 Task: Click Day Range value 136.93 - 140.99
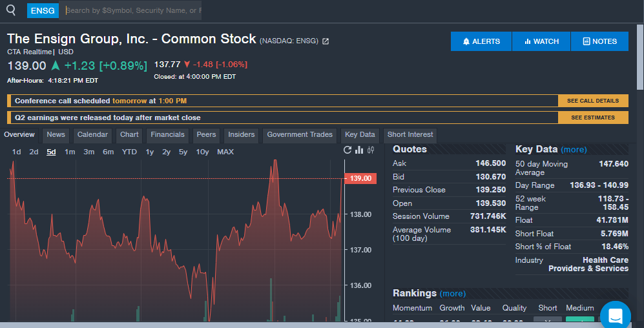click(599, 185)
